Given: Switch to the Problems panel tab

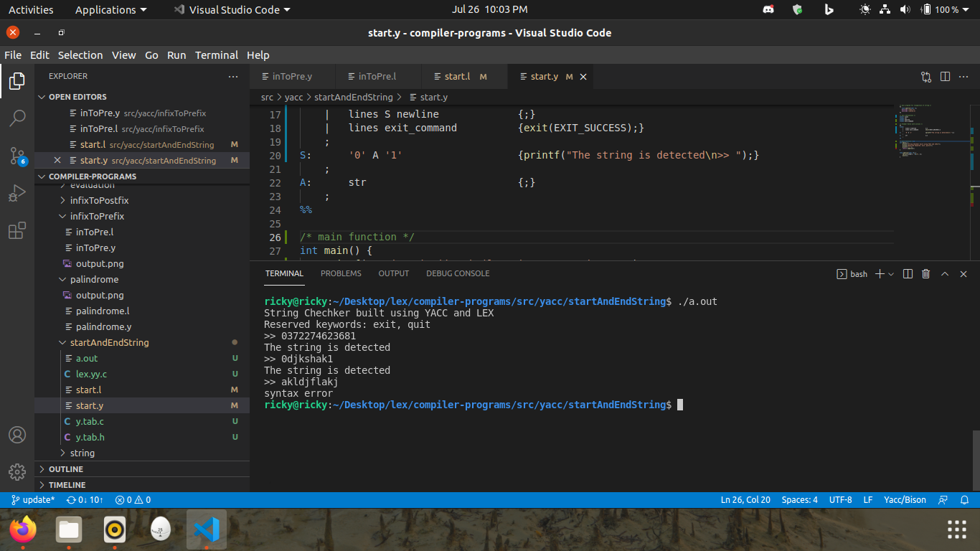Looking at the screenshot, I should (x=341, y=273).
